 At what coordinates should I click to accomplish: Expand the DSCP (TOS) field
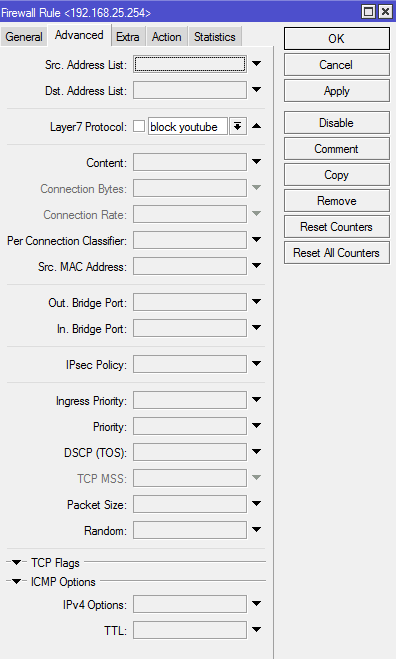(x=256, y=451)
